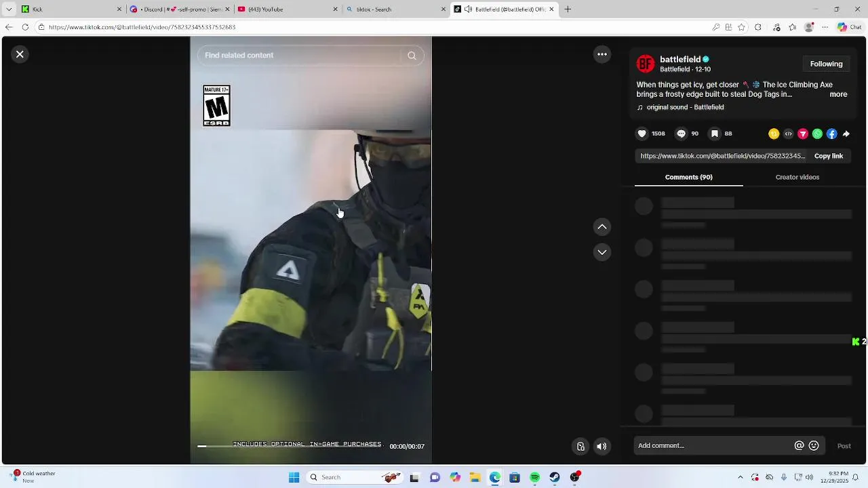Open original sound - Battlefield link
This screenshot has height=488, width=868.
pyautogui.click(x=685, y=107)
